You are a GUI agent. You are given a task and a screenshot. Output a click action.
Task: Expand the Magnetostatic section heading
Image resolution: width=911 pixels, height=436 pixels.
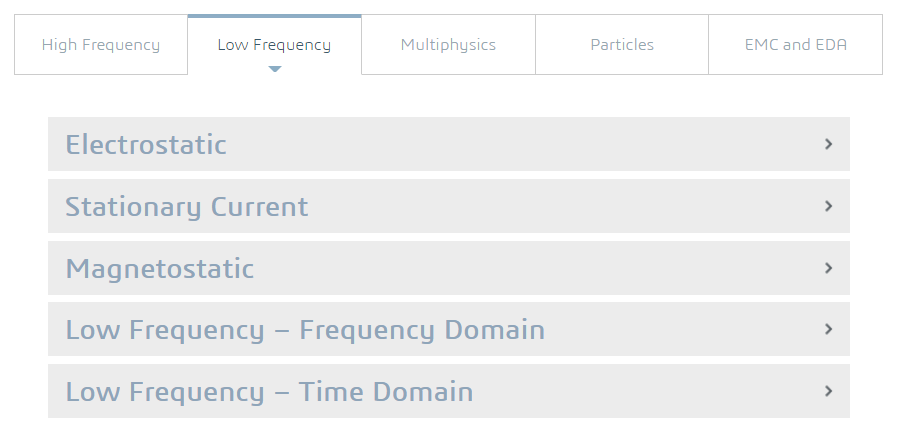pyautogui.click(x=160, y=269)
